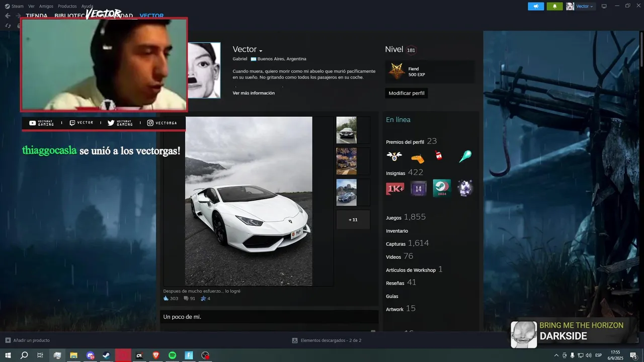Image resolution: width=644 pixels, height=362 pixels.
Task: Open the +11 more screenshots tile
Action: [353, 220]
